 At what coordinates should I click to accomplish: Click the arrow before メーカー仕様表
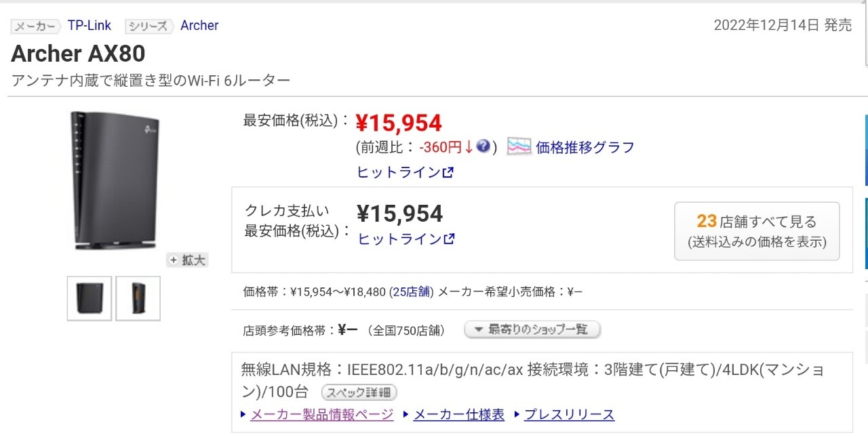tap(406, 415)
